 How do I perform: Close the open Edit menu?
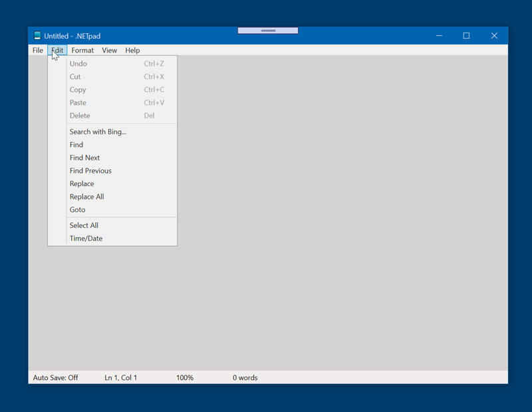pos(58,51)
